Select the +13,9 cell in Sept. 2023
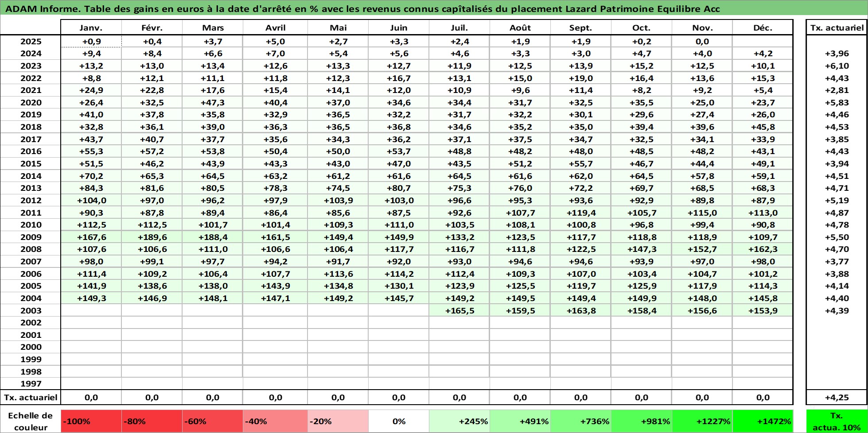 580,66
